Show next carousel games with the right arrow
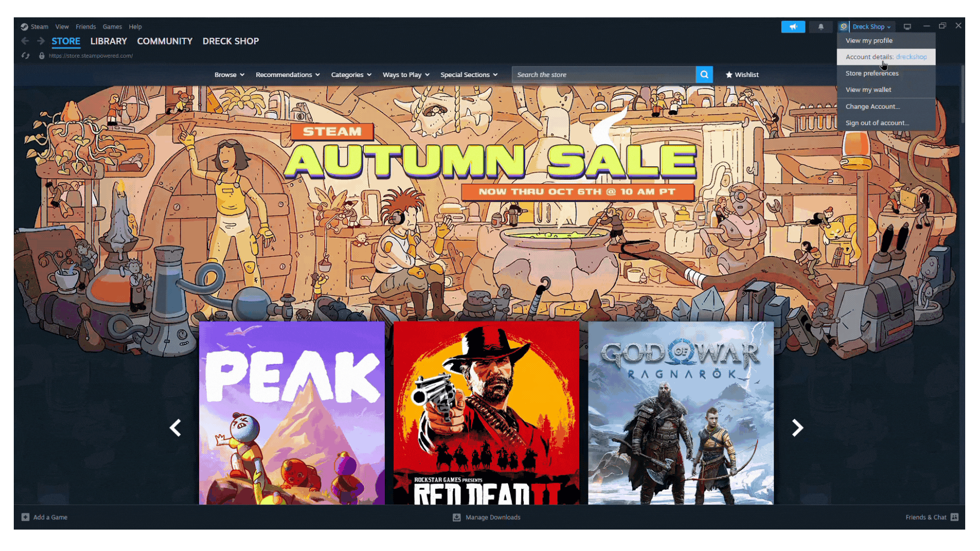The width and height of the screenshot is (980, 551). pos(797,428)
